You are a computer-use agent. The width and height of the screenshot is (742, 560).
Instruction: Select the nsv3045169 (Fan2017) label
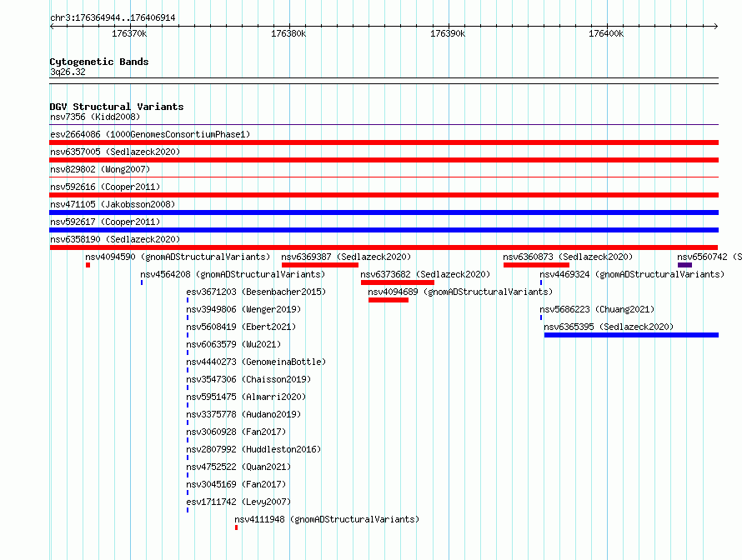point(236,484)
